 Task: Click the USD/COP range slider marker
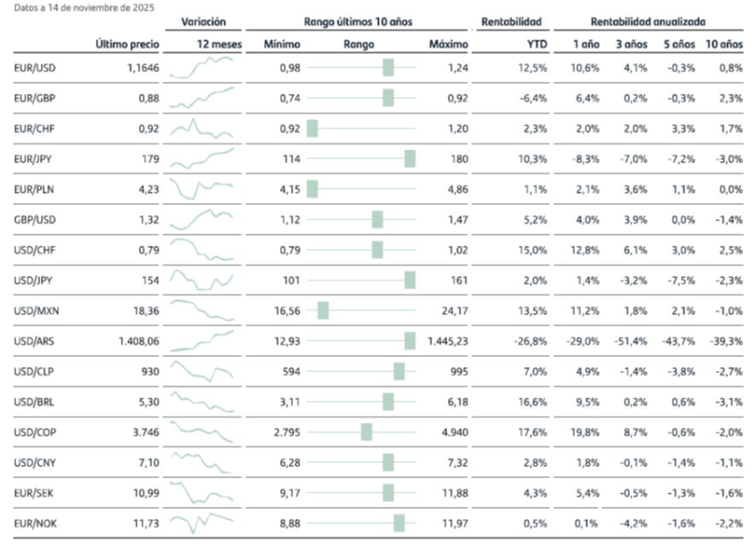(367, 432)
